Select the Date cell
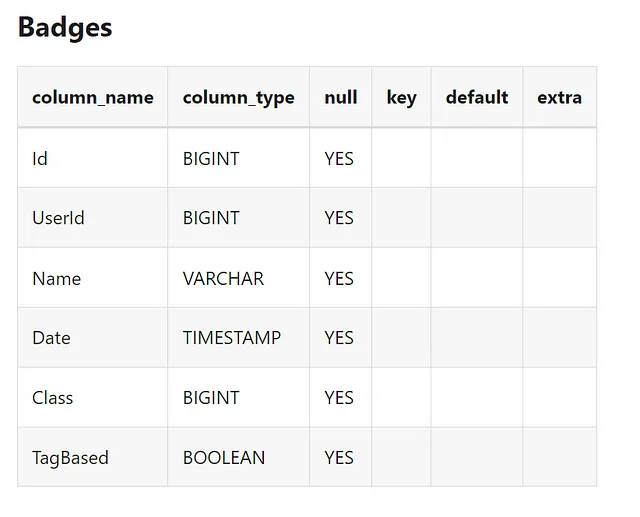The height and width of the screenshot is (517, 640). click(x=93, y=338)
